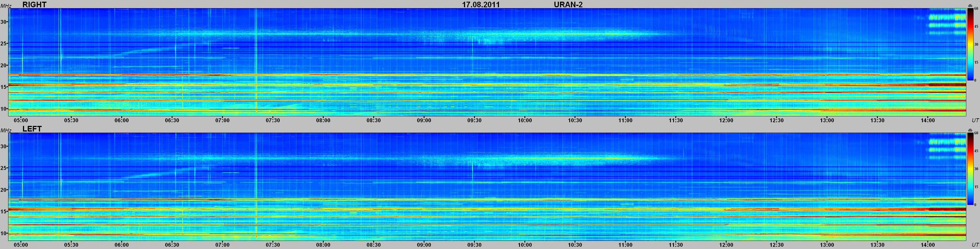Click the 15 MHz label on the RIGHT panel
Image resolution: width=980 pixels, height=249 pixels.
point(4,87)
